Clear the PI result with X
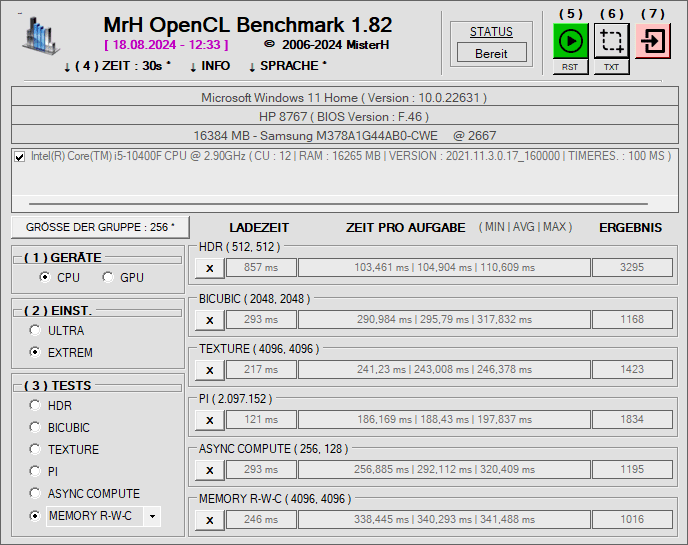This screenshot has height=545, width=688. (210, 420)
